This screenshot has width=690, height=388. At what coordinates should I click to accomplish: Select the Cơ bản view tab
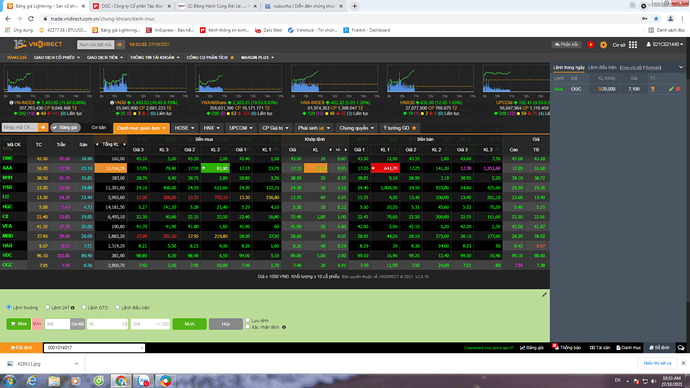[99, 128]
